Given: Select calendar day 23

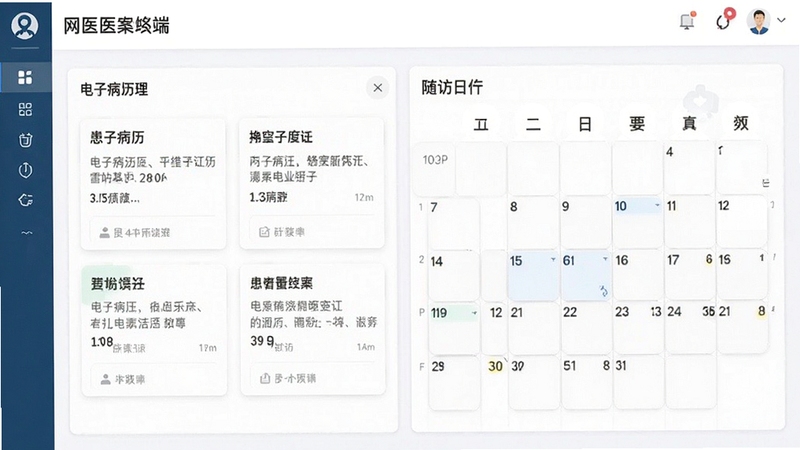Looking at the screenshot, I should [x=637, y=328].
